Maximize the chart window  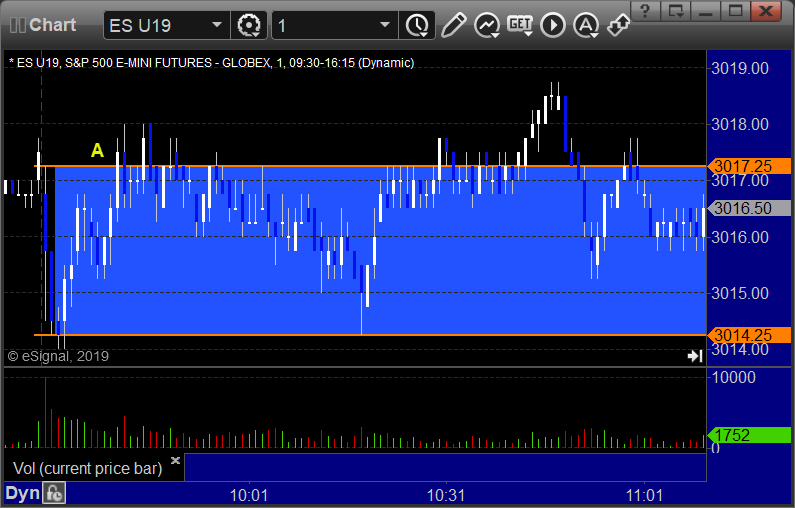(x=736, y=10)
